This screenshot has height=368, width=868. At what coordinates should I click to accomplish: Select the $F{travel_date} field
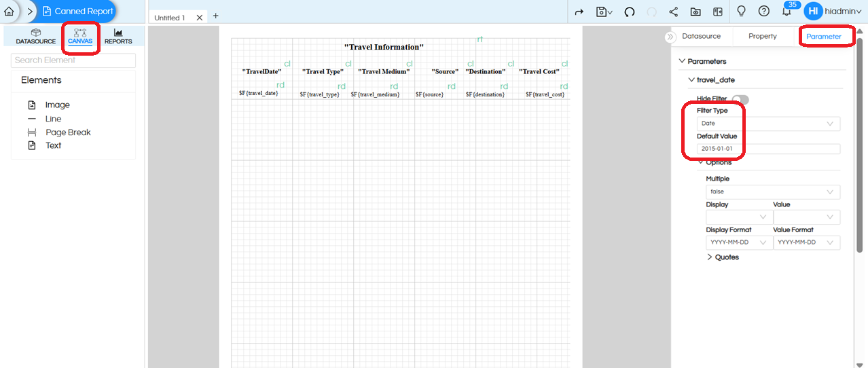click(x=258, y=93)
